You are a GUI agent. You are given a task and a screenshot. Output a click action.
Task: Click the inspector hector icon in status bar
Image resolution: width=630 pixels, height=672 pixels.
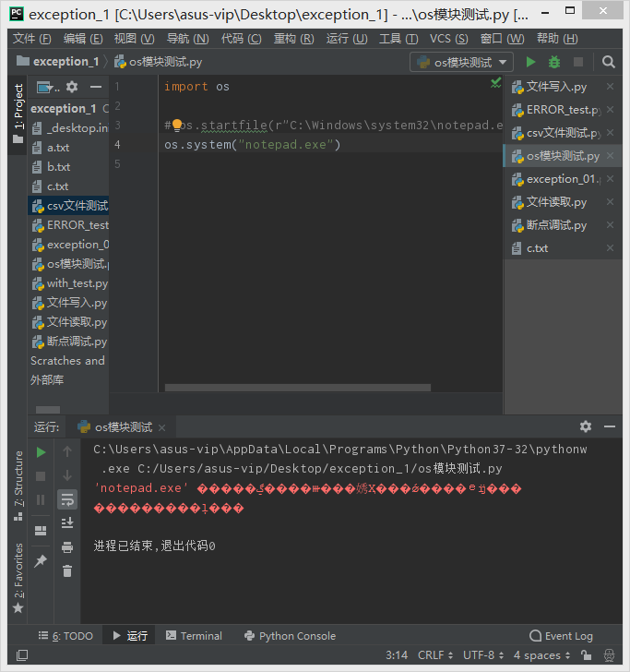coord(609,654)
